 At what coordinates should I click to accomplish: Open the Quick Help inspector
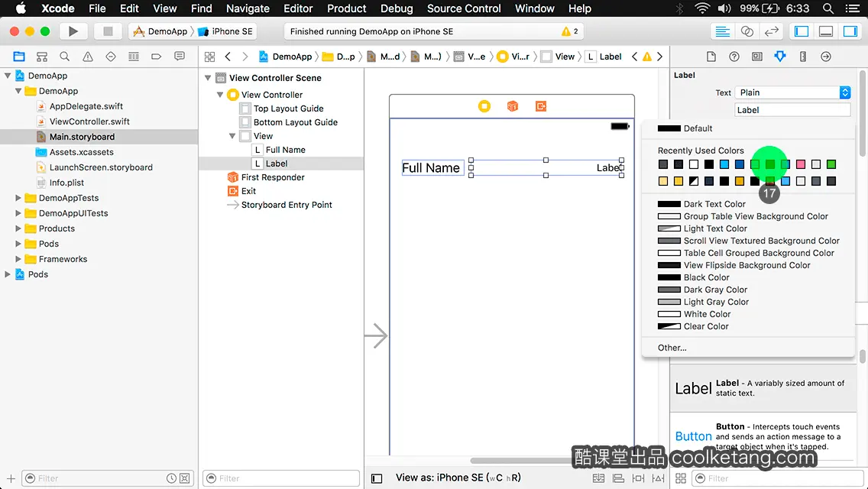tap(734, 57)
